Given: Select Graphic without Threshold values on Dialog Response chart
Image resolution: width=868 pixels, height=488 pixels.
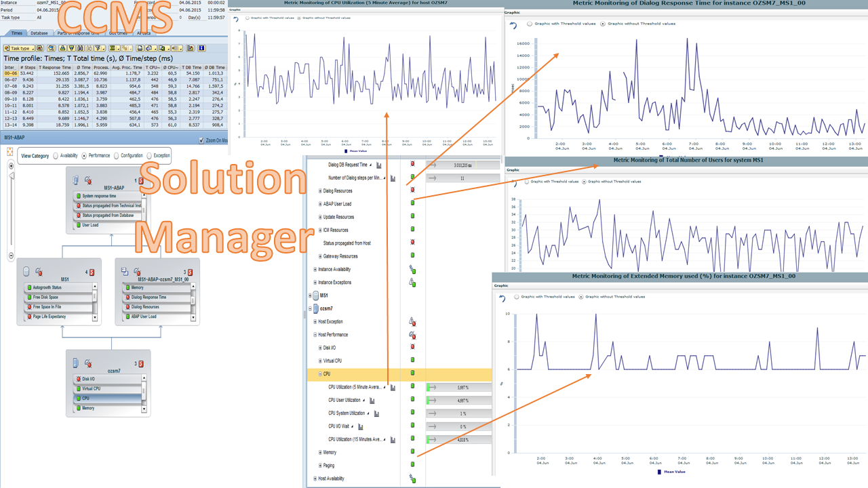Looking at the screenshot, I should click(x=603, y=24).
